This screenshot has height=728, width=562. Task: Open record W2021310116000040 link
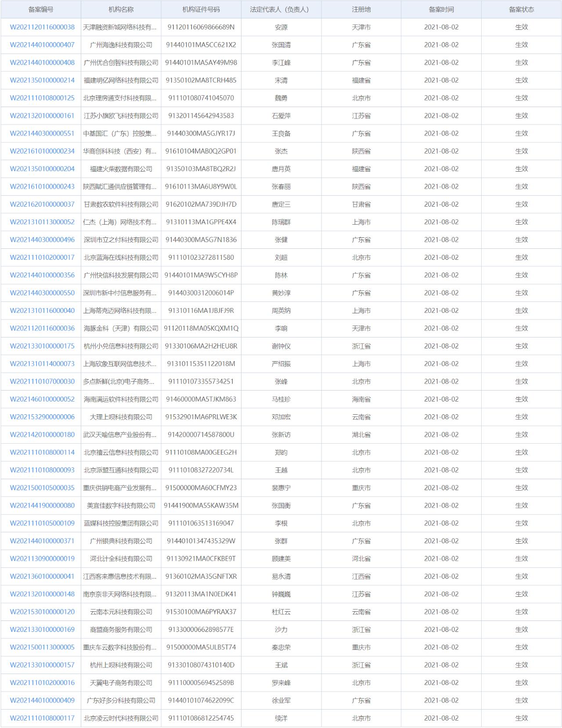(42, 311)
